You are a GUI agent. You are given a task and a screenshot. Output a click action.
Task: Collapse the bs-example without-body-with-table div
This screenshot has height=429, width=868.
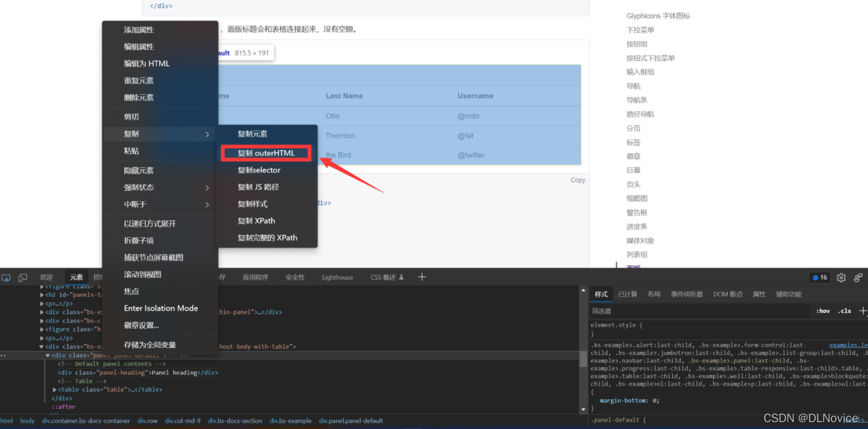pos(42,347)
